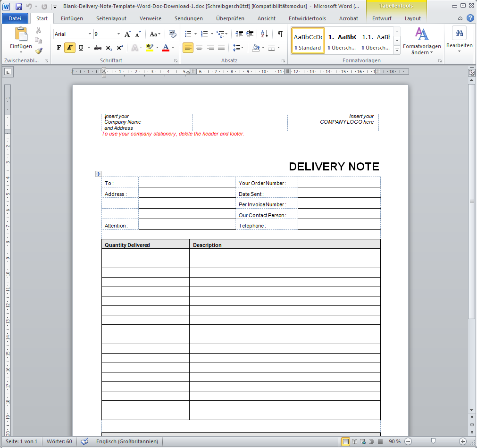Expand the font size dropdown showing 9

click(118, 34)
